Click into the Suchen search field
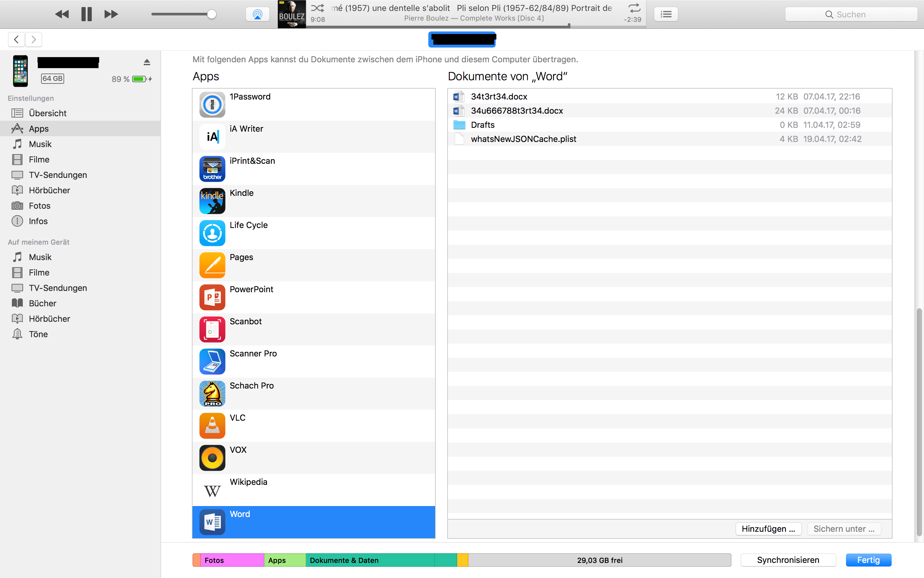This screenshot has width=924, height=578. tap(851, 14)
